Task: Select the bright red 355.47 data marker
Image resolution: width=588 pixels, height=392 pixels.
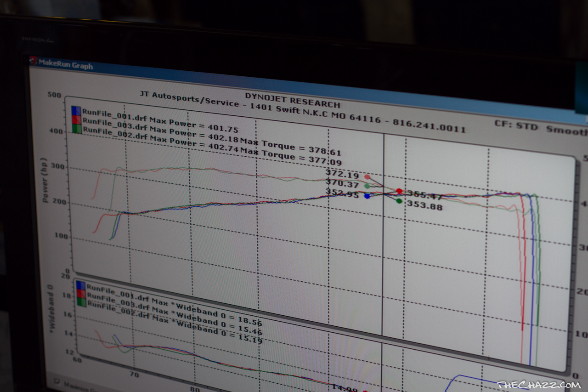Action: coord(399,191)
